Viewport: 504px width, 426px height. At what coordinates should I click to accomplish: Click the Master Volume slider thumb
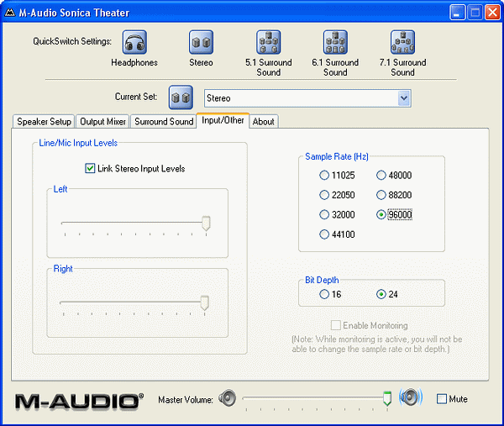pos(387,398)
